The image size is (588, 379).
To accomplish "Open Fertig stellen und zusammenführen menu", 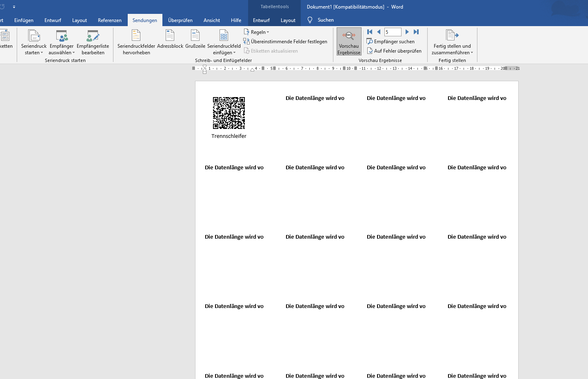I will click(x=452, y=42).
